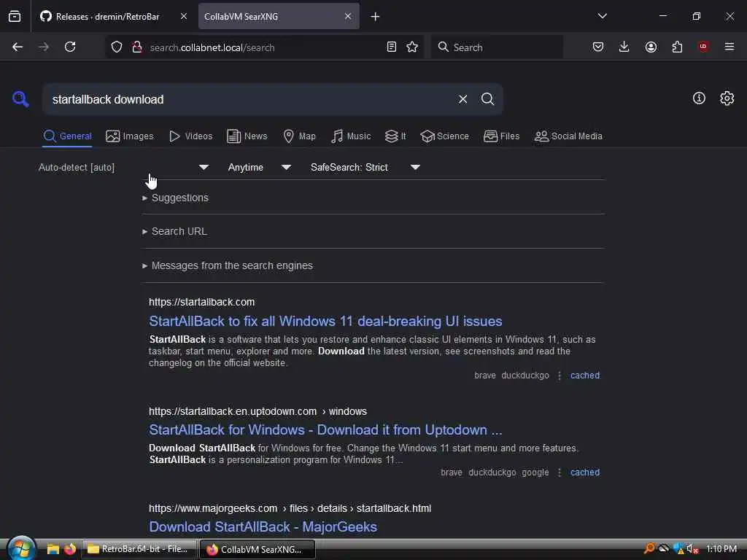747x560 pixels.
Task: Focus the browser address bar URL
Action: (264, 47)
